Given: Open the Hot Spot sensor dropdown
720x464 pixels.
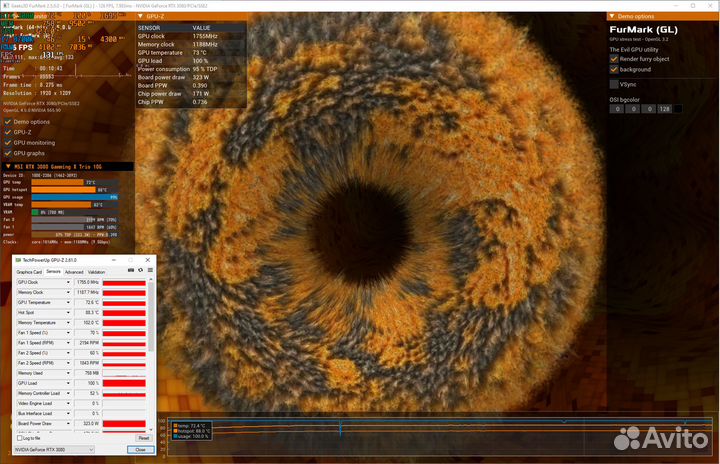Looking at the screenshot, I should pyautogui.click(x=68, y=312).
